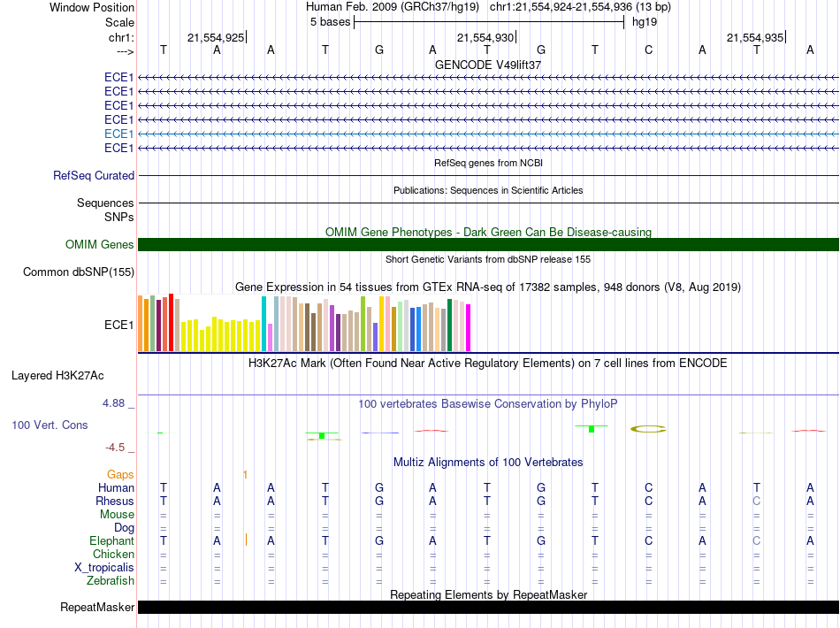This screenshot has width=840, height=628.
Task: Click the 5 bases scale bar
Action: (x=488, y=22)
